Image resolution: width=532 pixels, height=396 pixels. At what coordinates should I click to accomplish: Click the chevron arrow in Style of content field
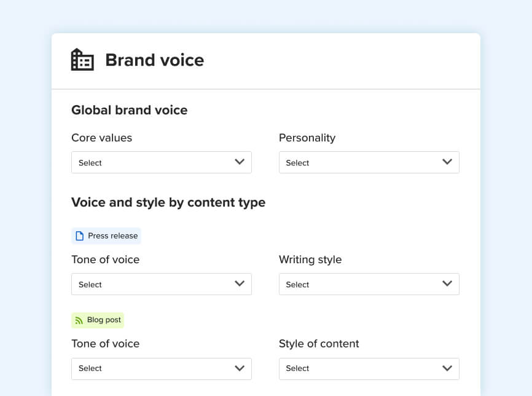coord(447,368)
